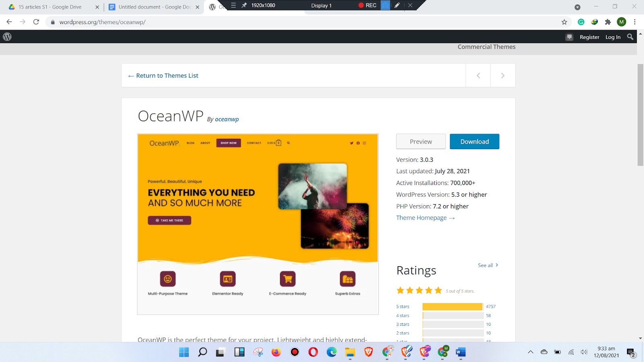The height and width of the screenshot is (362, 644).
Task: Click the pin icon in recorder bar
Action: click(x=244, y=5)
